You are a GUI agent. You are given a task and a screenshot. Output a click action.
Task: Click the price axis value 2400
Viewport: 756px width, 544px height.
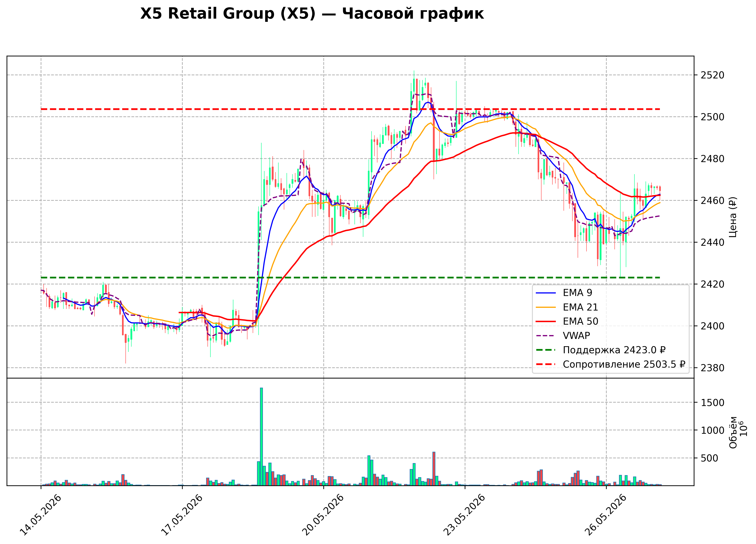pos(713,326)
